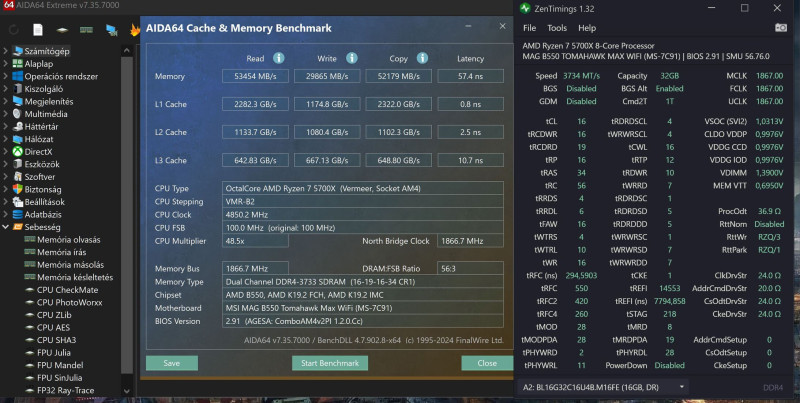
Task: Click Start Benchmark button
Action: [x=330, y=363]
